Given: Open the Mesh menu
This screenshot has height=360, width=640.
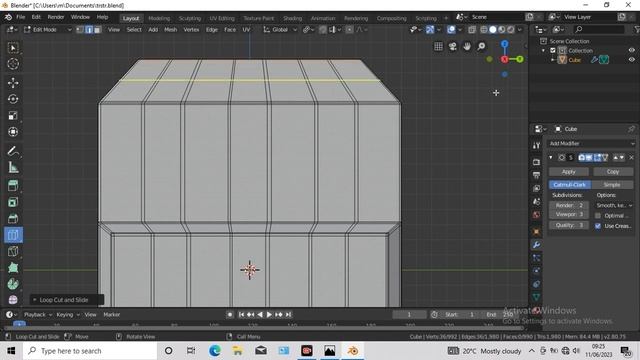Looking at the screenshot, I should point(170,29).
